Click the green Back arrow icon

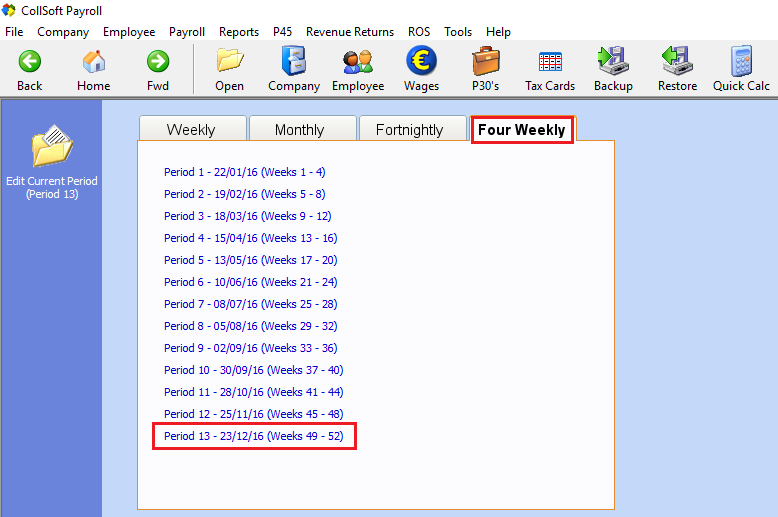[29, 62]
